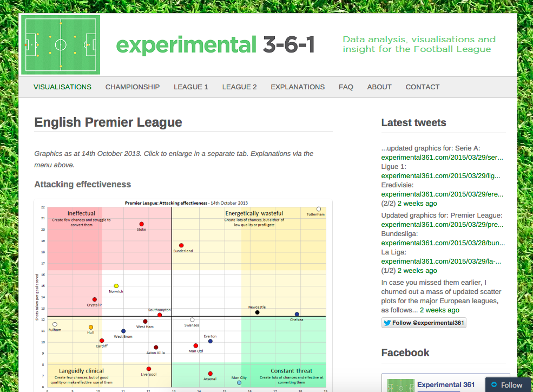This screenshot has width=533, height=392.
Task: Click the plus icon on Follow widget
Action: tap(494, 384)
